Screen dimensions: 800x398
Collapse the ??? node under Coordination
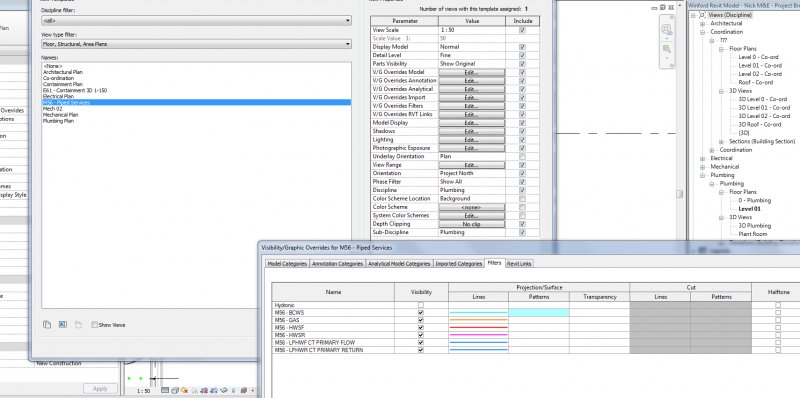click(x=712, y=40)
